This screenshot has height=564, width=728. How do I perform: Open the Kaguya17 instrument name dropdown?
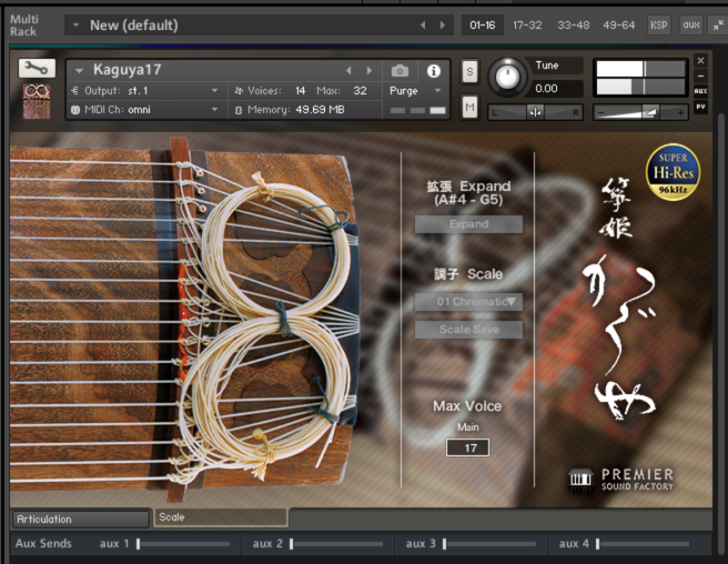coord(79,71)
